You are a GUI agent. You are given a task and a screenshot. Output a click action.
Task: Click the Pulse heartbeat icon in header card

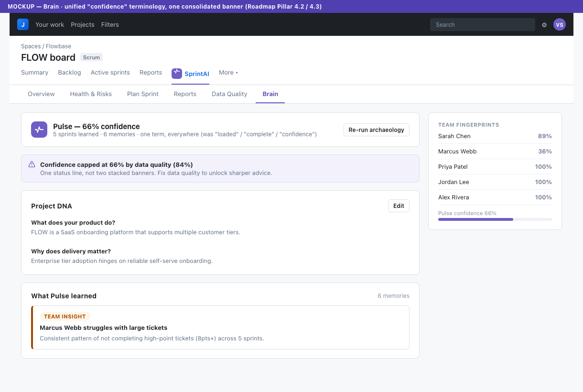click(39, 130)
